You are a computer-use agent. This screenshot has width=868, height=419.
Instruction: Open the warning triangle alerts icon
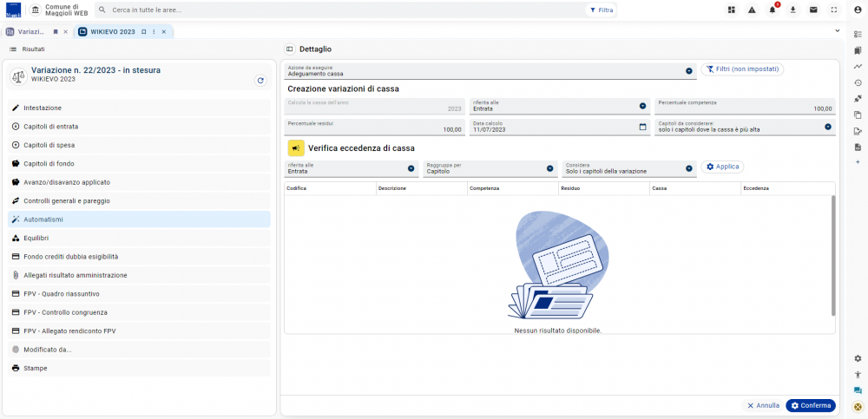coord(752,10)
